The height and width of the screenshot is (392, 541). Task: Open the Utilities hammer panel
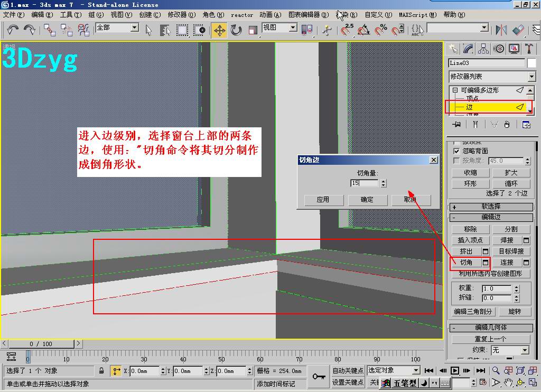[528, 49]
